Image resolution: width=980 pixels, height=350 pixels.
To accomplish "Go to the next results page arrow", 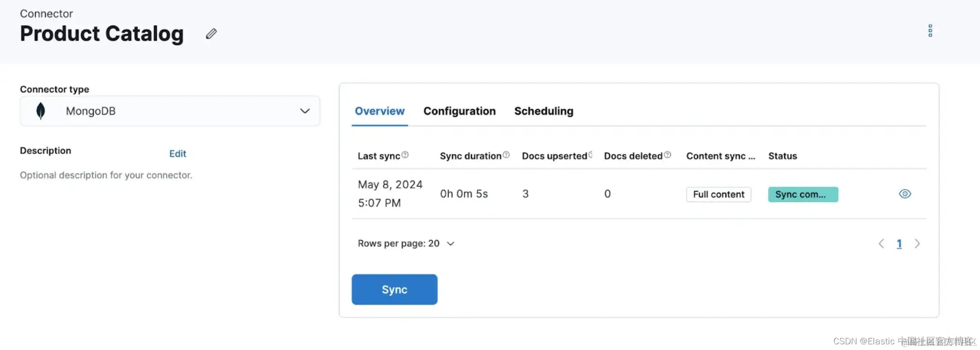I will (x=917, y=244).
